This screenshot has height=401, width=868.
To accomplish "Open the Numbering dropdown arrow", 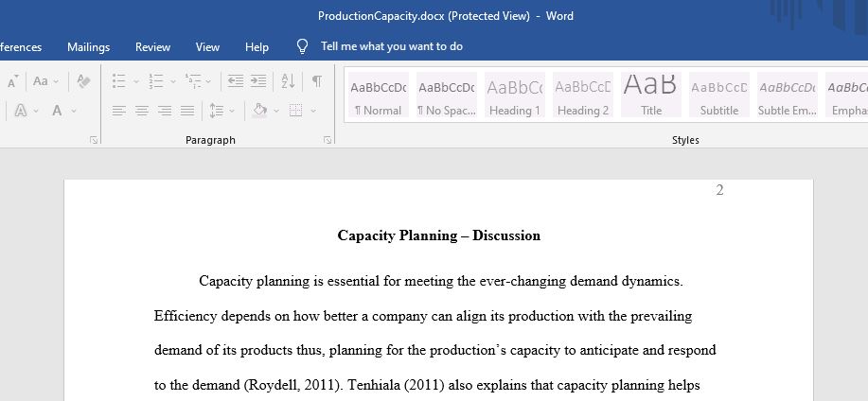I will tap(172, 82).
